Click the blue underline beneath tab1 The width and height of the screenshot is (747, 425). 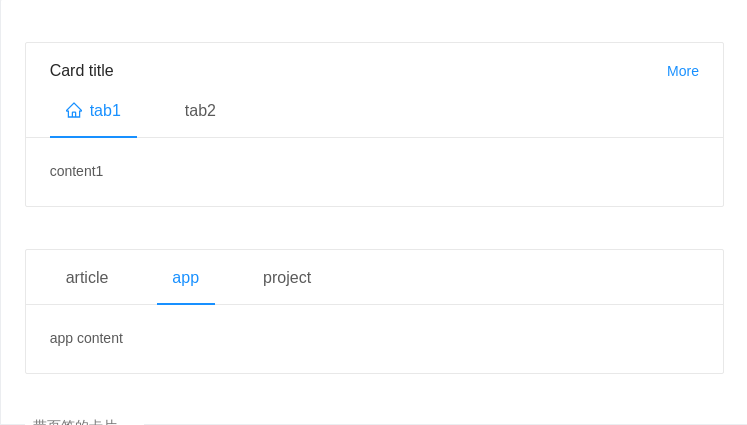(93, 137)
